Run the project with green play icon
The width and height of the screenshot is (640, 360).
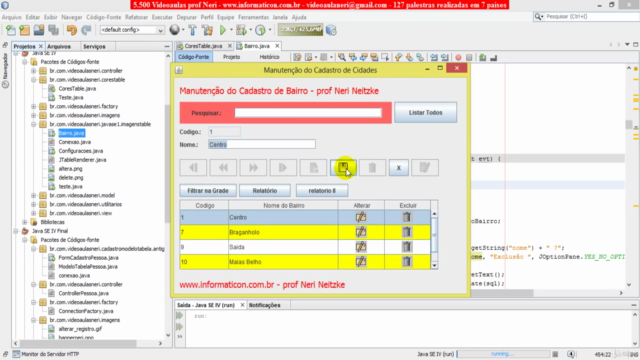pyautogui.click(x=223, y=30)
